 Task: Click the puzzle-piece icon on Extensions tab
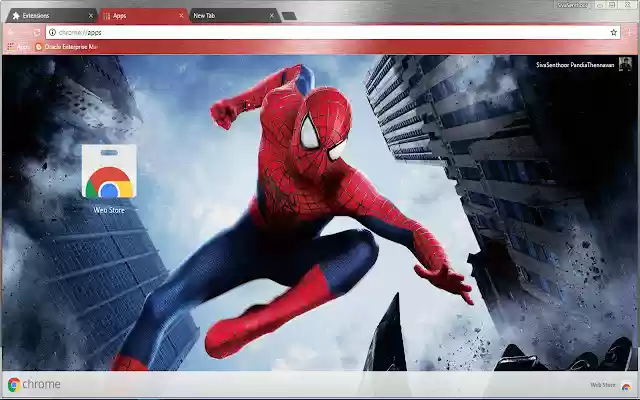pyautogui.click(x=16, y=16)
